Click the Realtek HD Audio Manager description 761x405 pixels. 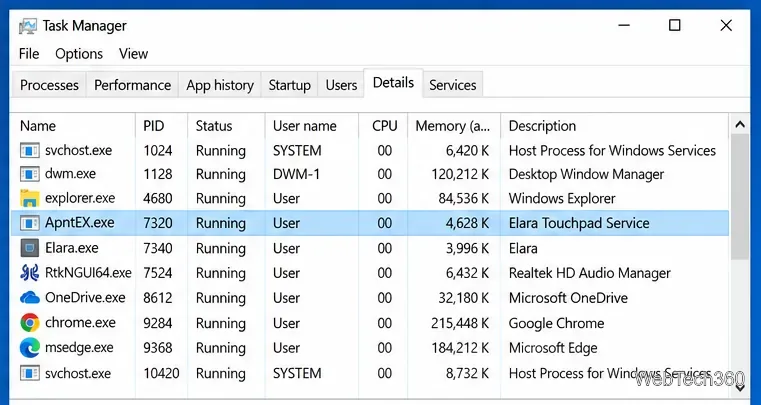click(590, 273)
